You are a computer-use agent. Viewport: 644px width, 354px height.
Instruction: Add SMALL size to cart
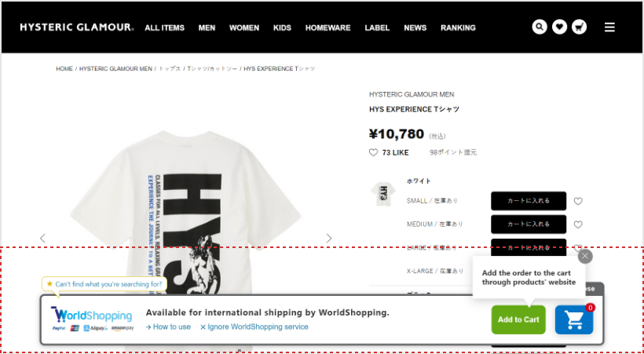[x=529, y=201]
